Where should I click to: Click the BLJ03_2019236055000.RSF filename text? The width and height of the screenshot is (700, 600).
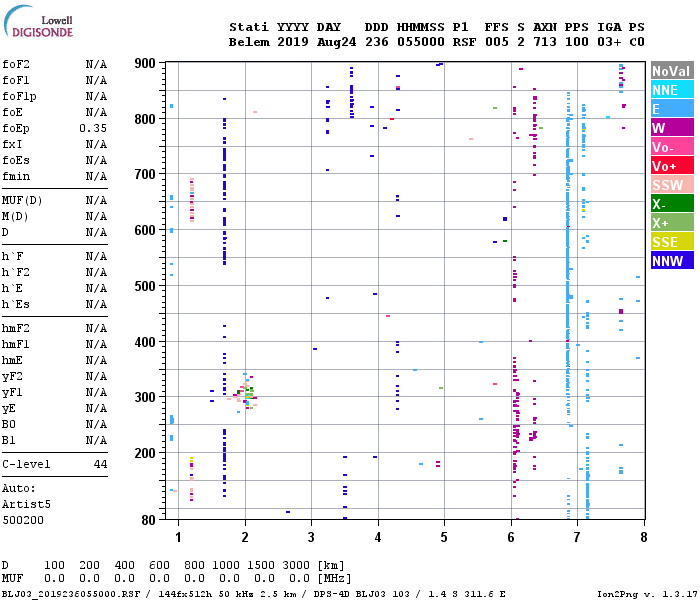tap(71, 594)
